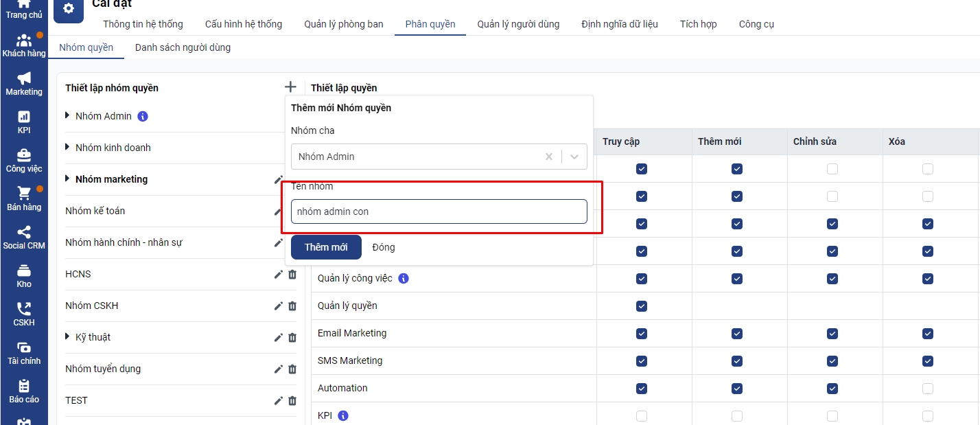
Task: Click the Tên nhóm input field
Action: 439,211
